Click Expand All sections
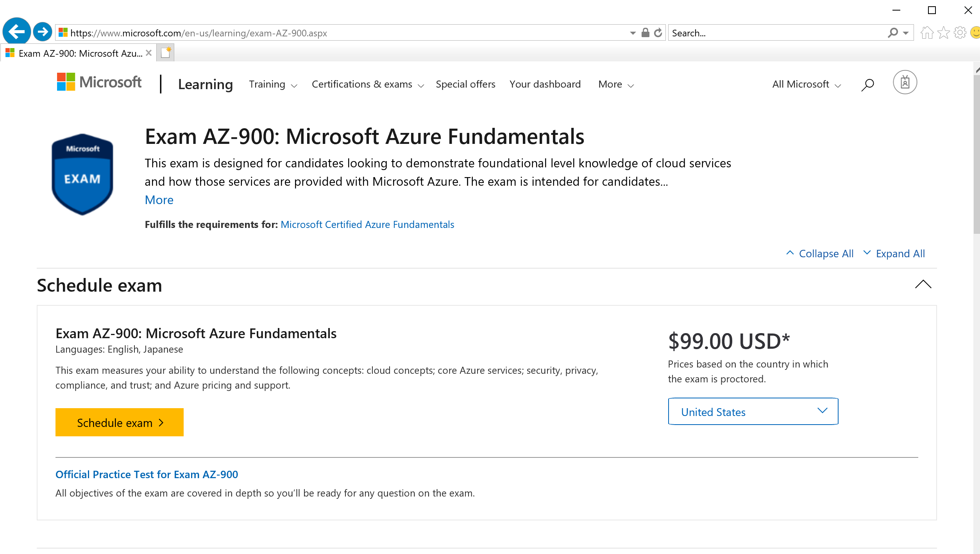The image size is (980, 554). point(894,253)
